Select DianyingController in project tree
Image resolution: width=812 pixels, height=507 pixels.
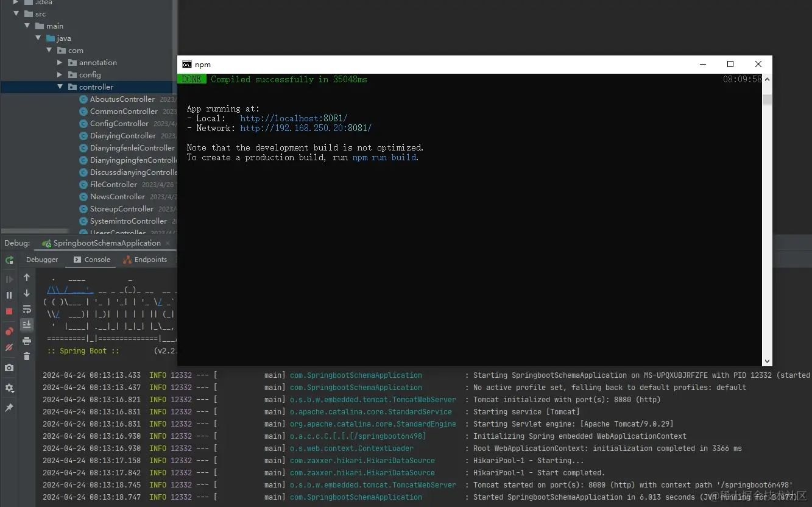[123, 136]
